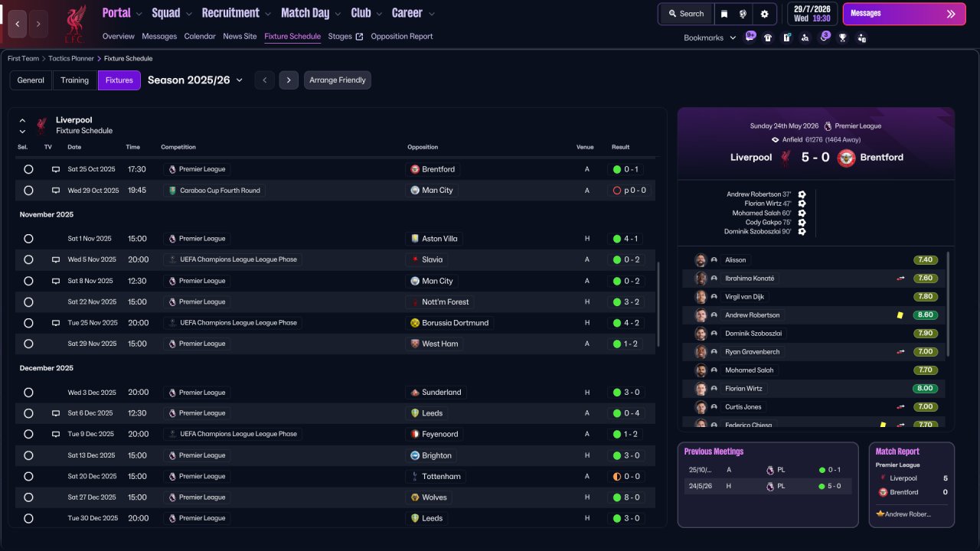Click the Borussia Dortmund crest in fixture list
Viewport: 980px width, 551px height.
pyautogui.click(x=415, y=323)
